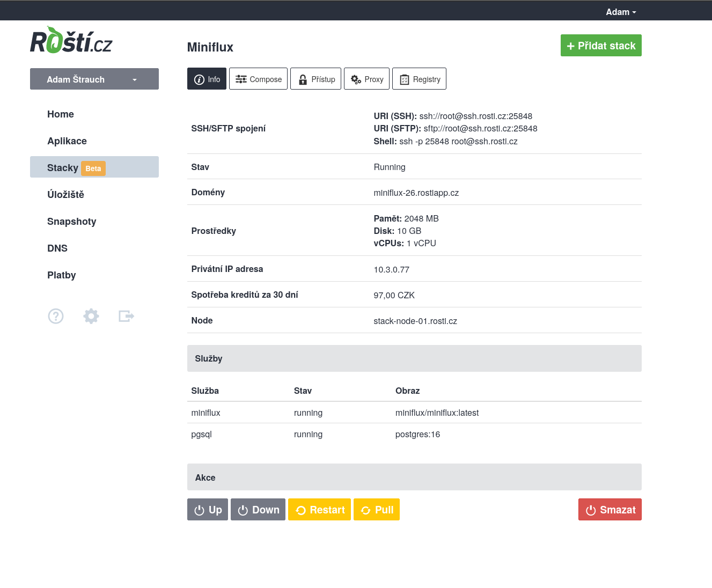Image resolution: width=712 pixels, height=588 pixels.
Task: Select the Registry tab
Action: pyautogui.click(x=419, y=79)
